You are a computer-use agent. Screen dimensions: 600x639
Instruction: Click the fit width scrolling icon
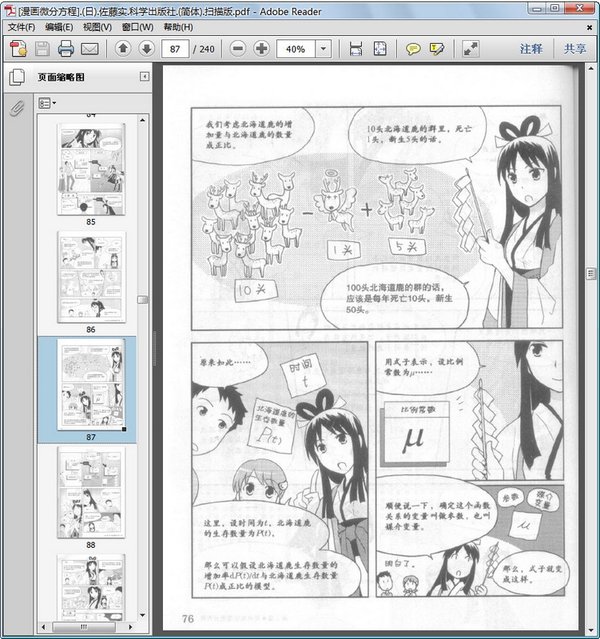[356, 49]
